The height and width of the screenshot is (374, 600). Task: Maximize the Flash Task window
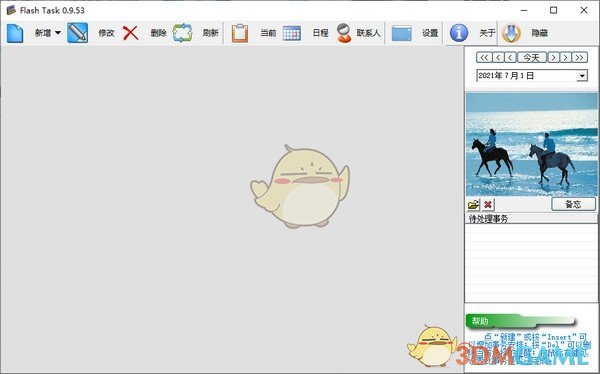pyautogui.click(x=553, y=10)
